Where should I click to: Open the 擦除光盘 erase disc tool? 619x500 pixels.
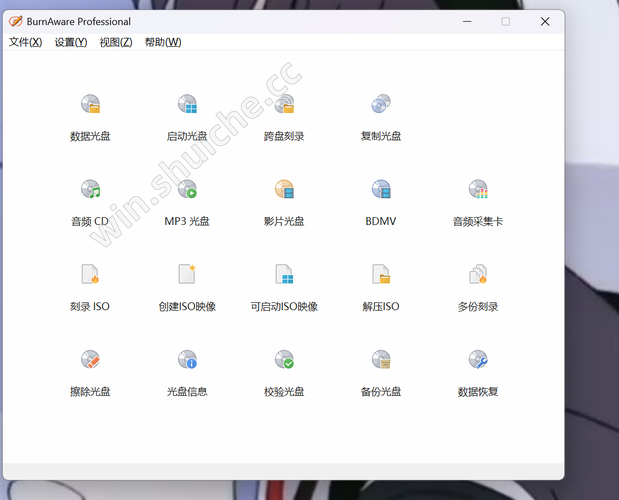click(90, 373)
